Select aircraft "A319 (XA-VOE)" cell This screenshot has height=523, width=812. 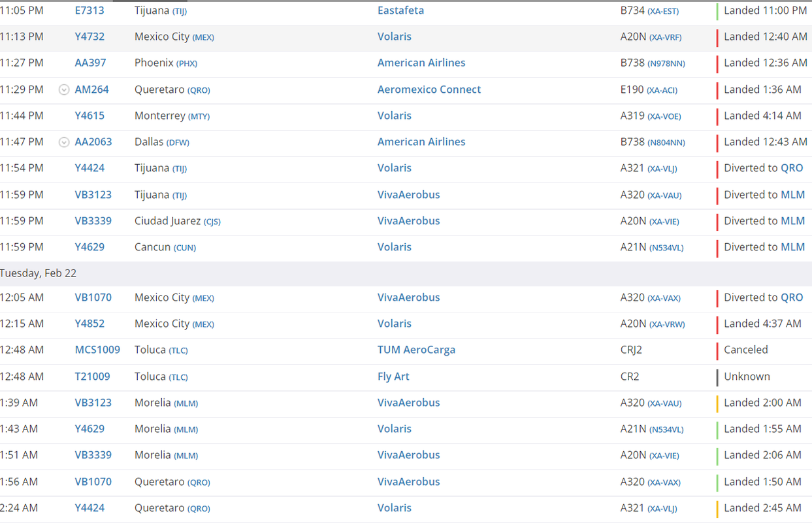pyautogui.click(x=651, y=116)
